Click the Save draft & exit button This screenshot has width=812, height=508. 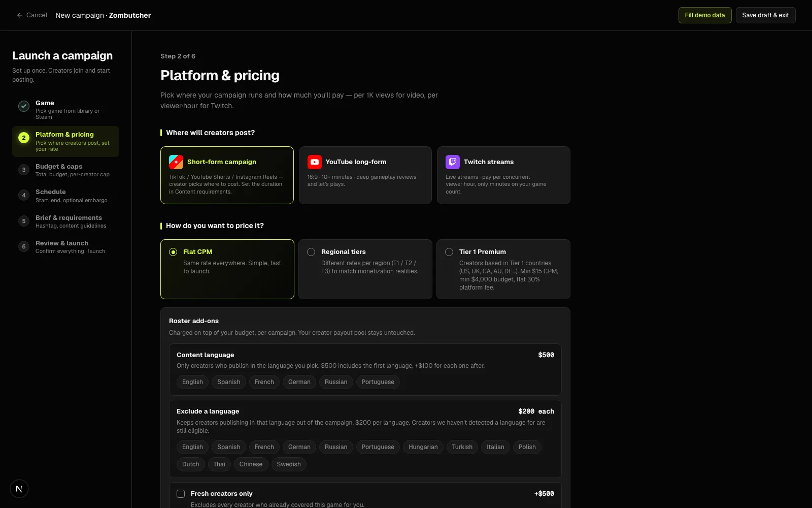[x=765, y=15]
